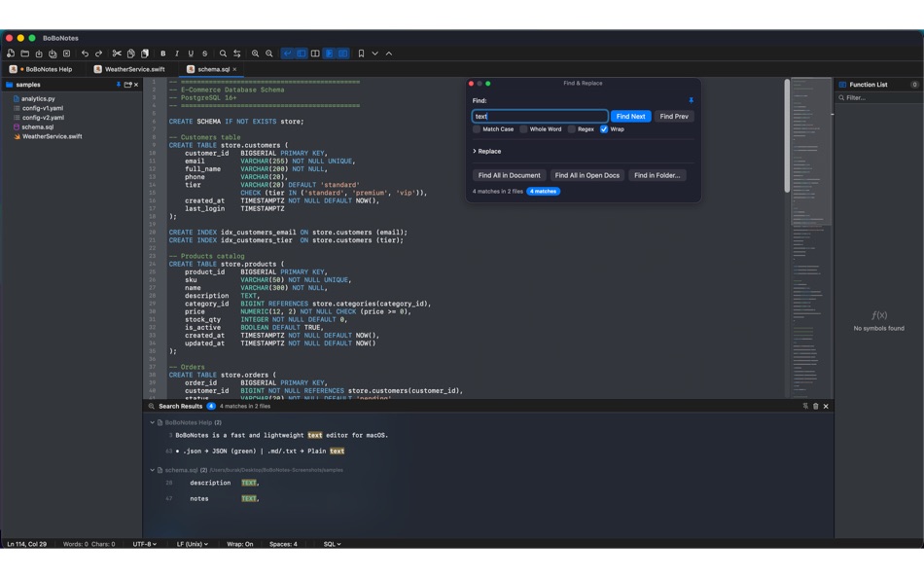Click the bookmark icon in the toolbar
The height and width of the screenshot is (578, 924).
tap(361, 54)
